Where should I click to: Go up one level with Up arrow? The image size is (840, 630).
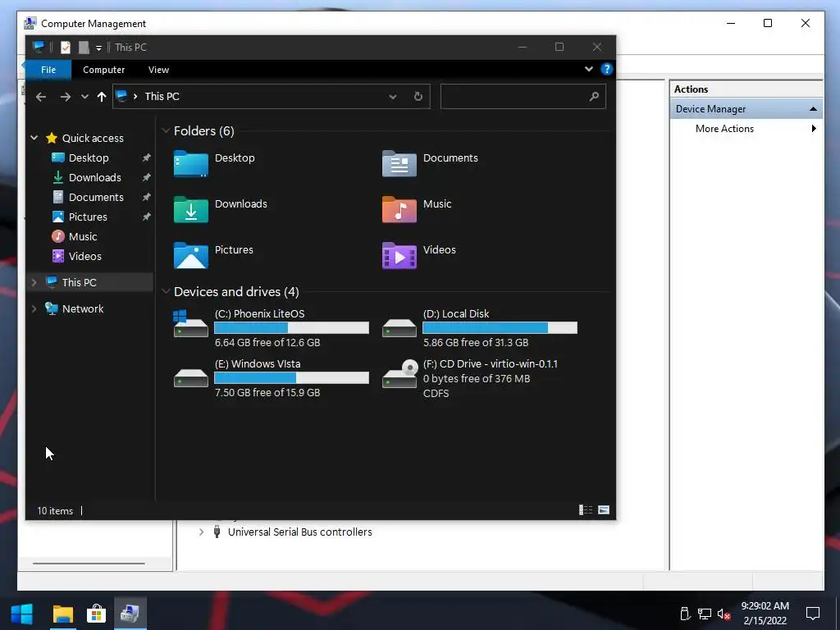click(101, 97)
